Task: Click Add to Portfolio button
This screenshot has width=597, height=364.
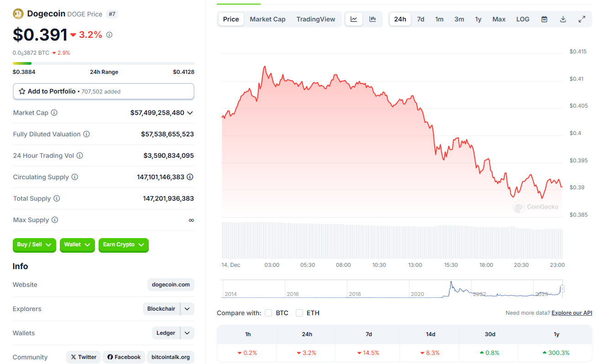Action: [x=104, y=91]
